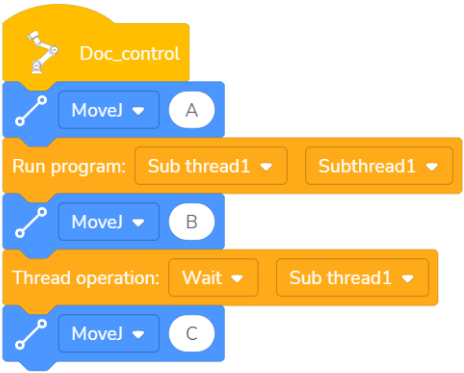The height and width of the screenshot is (373, 464).
Task: Expand the Subthread1 program dropdown
Action: coord(379,166)
